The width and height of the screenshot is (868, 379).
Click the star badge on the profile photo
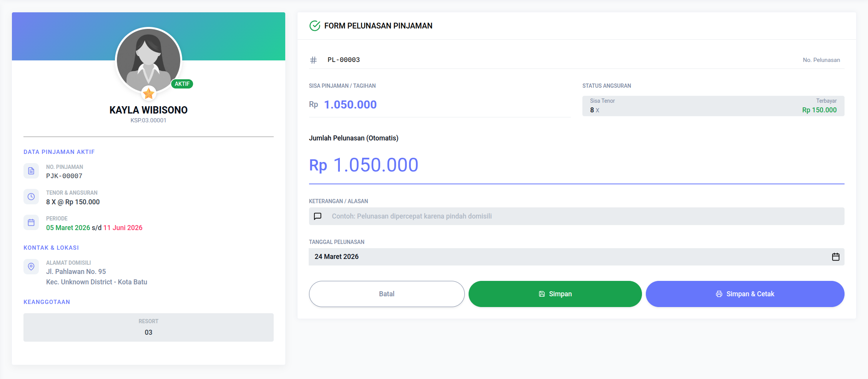click(148, 93)
